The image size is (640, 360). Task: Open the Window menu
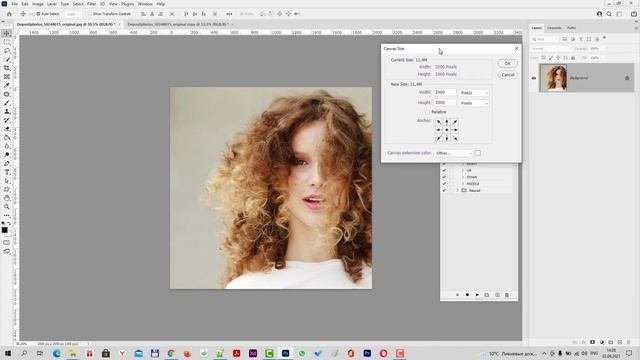tap(145, 4)
